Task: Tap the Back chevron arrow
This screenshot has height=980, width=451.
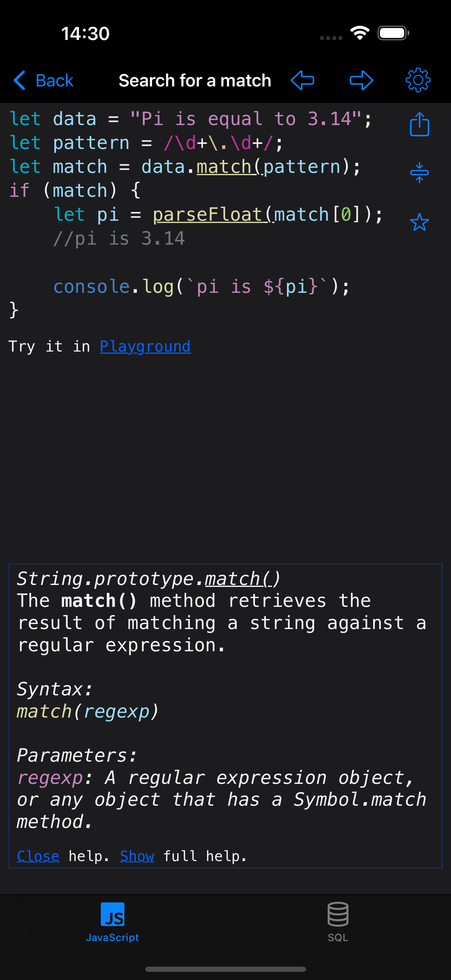Action: pos(20,80)
